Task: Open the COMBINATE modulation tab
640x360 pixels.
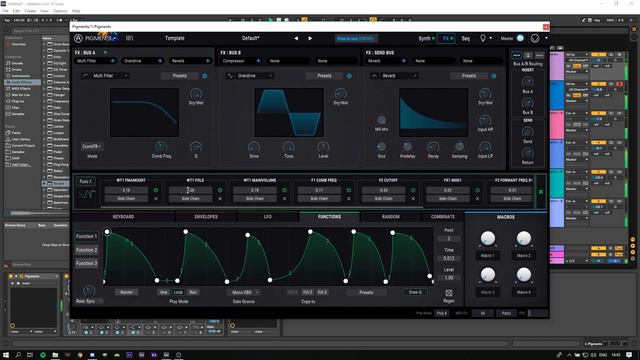Action: pyautogui.click(x=443, y=217)
